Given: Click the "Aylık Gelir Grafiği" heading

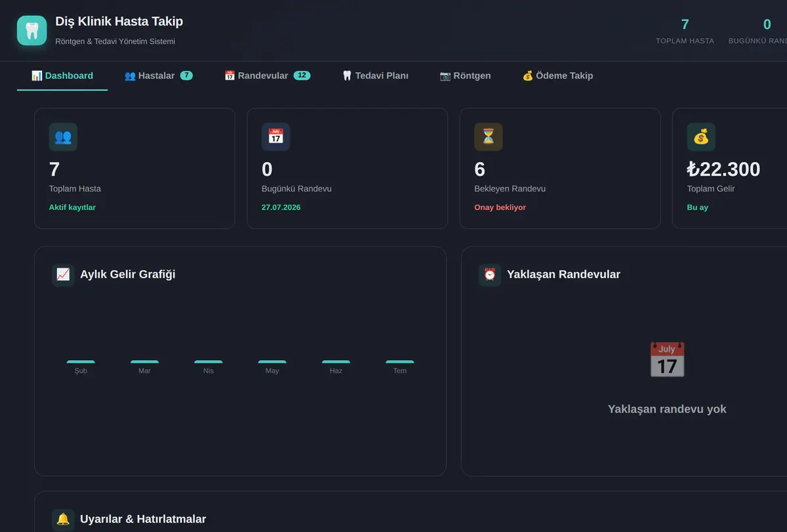Looking at the screenshot, I should pos(128,274).
